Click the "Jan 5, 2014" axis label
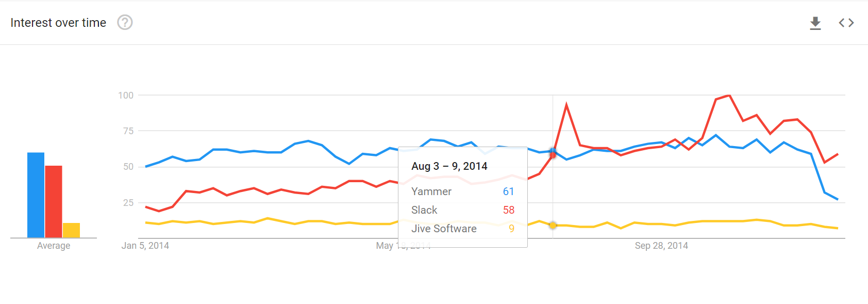This screenshot has height=304, width=868. tap(145, 246)
